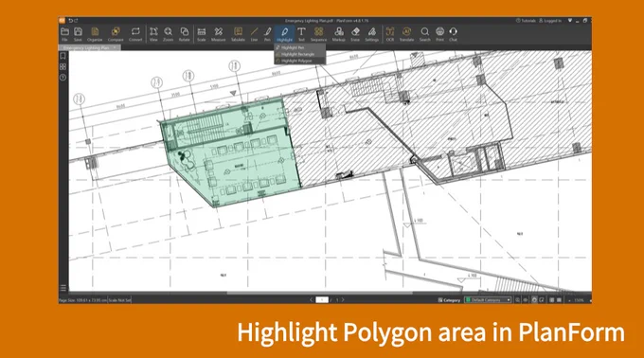Screen dimensions: 644x358
Task: Toggle the eye visibility icon in status bar
Action: click(x=526, y=300)
